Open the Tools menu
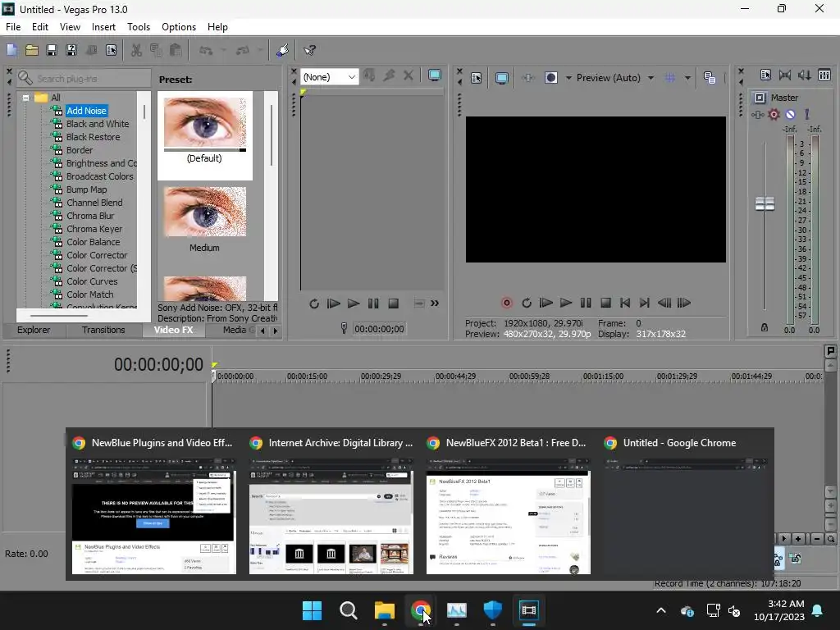Viewport: 840px width, 630px height. coord(139,27)
